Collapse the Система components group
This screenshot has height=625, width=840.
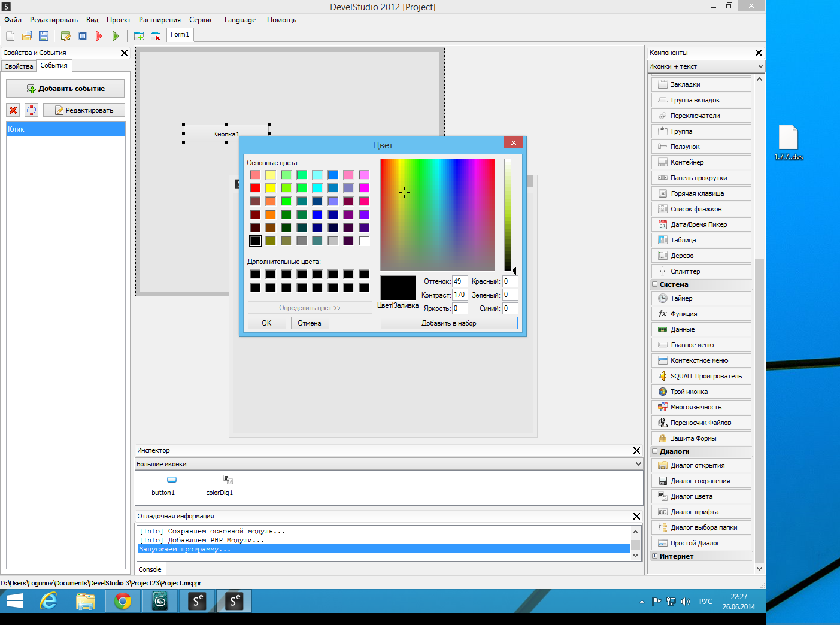[x=654, y=284]
